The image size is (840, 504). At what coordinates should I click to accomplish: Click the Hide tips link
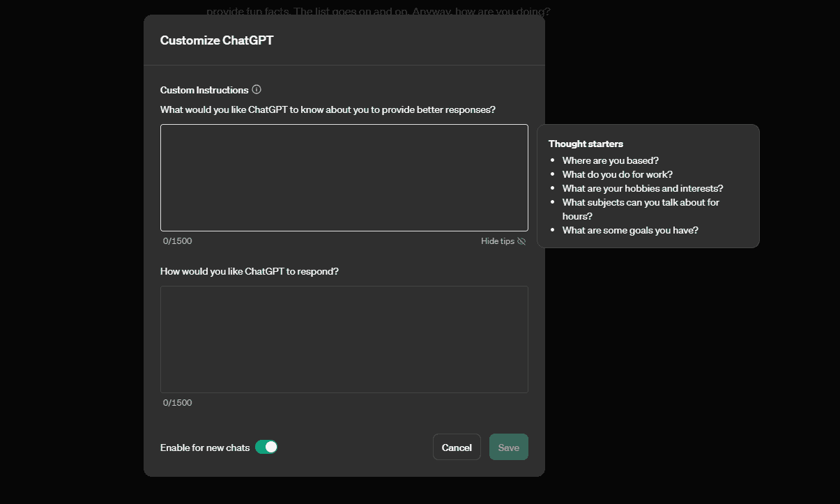pos(503,241)
